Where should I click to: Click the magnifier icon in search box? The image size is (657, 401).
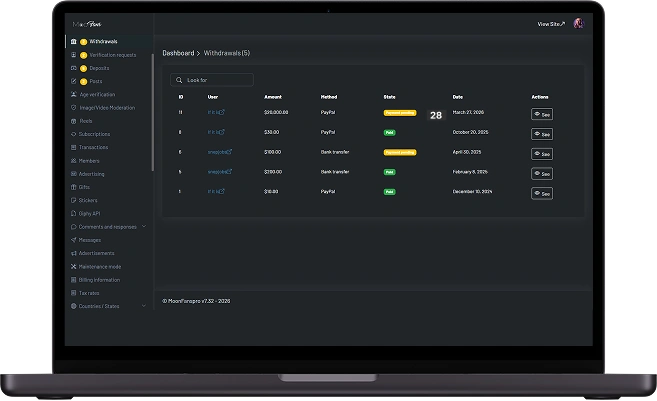point(179,80)
